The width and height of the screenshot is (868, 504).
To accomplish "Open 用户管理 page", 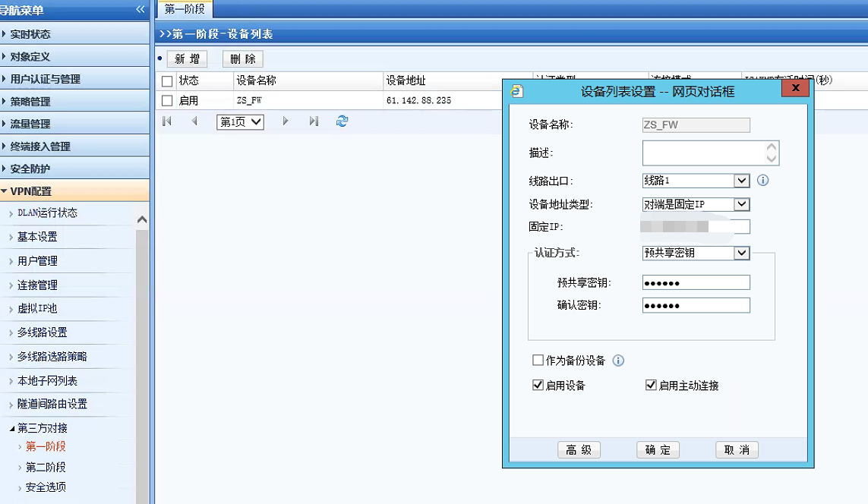I will (37, 261).
